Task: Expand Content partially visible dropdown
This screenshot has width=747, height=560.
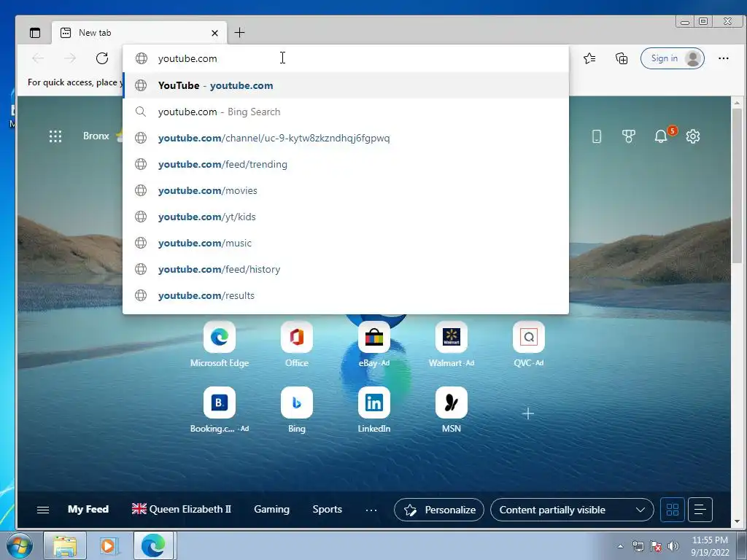Action: 572,510
